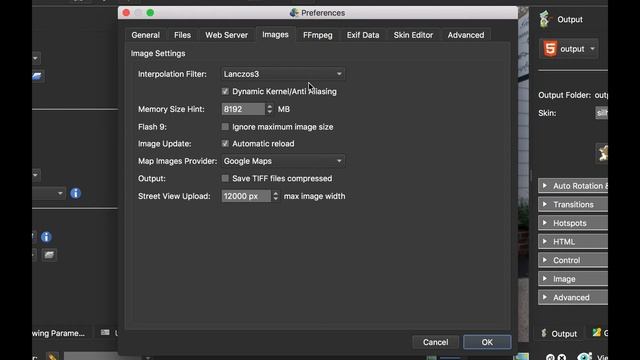640x360 pixels.
Task: Open the HTML5 output format dropdown
Action: 569,49
